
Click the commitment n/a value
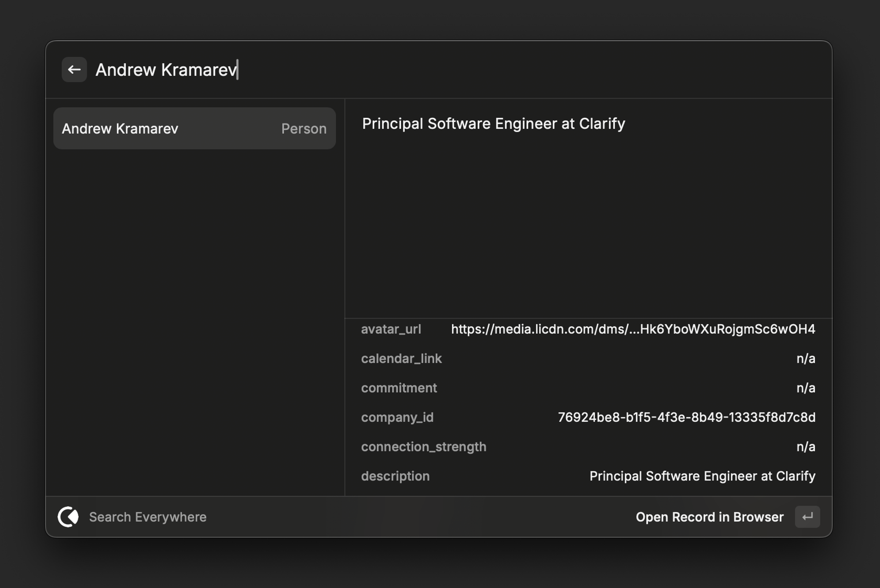pos(805,388)
